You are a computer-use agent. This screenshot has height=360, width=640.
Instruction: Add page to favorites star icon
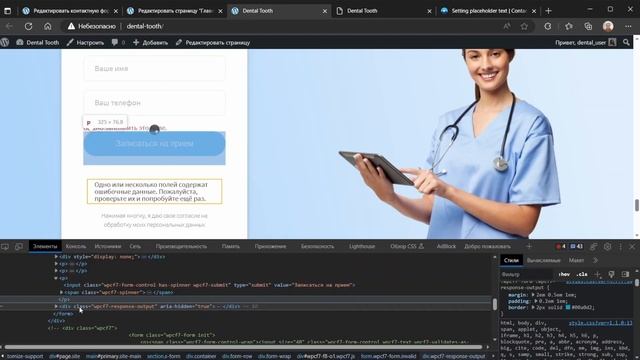point(524,26)
